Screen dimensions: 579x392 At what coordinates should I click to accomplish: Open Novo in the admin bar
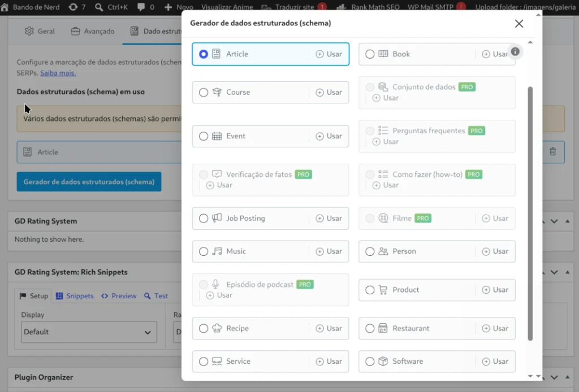point(179,7)
